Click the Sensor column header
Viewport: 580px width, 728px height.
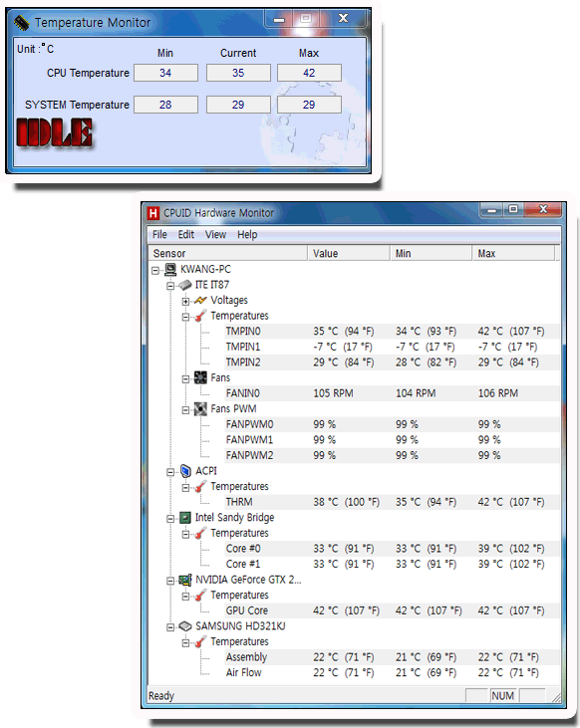[x=228, y=254]
